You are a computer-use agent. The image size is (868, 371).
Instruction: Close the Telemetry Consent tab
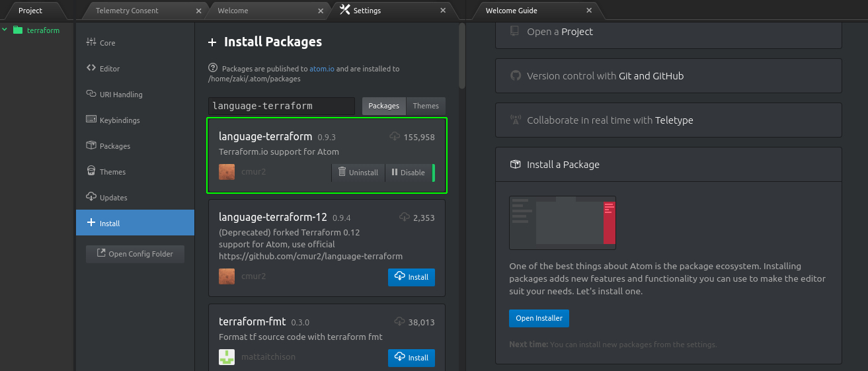(199, 11)
